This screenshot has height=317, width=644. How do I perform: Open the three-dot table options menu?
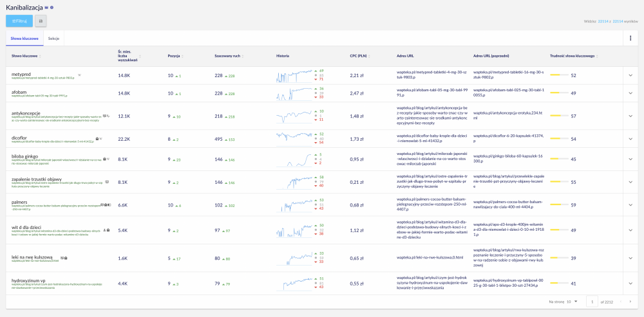pyautogui.click(x=630, y=39)
